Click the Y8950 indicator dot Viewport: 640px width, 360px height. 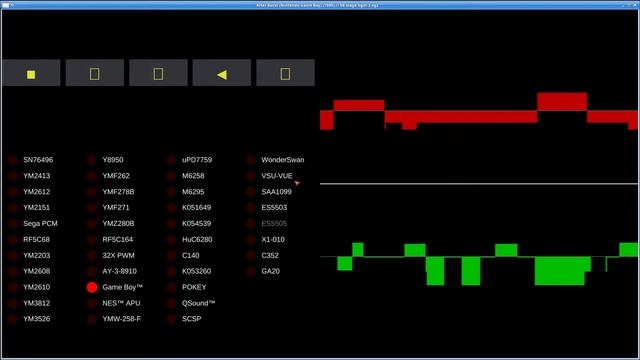click(92, 160)
